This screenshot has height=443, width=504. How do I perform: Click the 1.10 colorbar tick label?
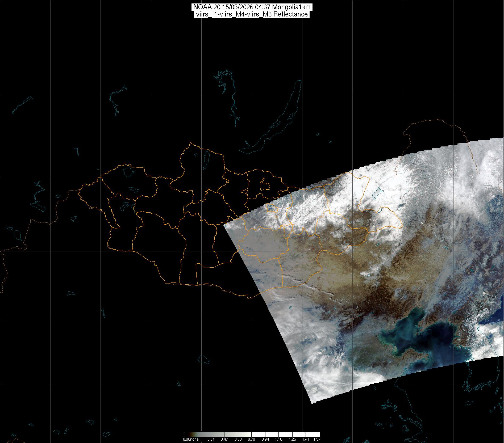[278, 439]
